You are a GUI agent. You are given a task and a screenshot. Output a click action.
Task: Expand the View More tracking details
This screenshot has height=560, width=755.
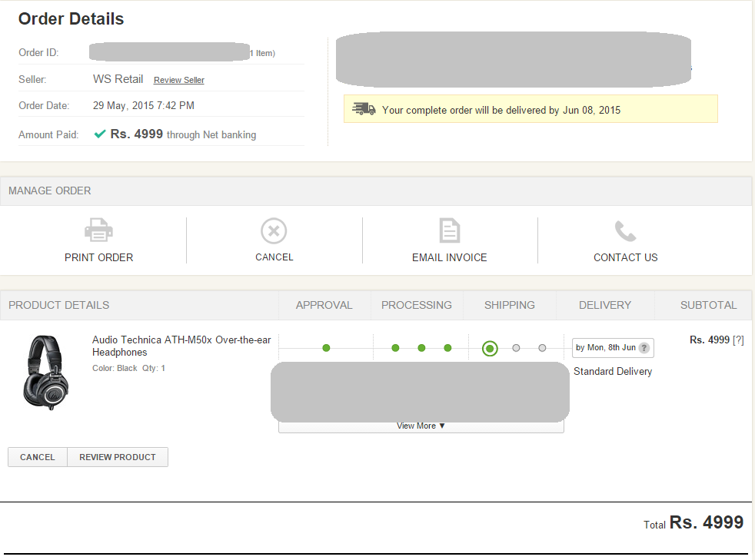pyautogui.click(x=421, y=426)
